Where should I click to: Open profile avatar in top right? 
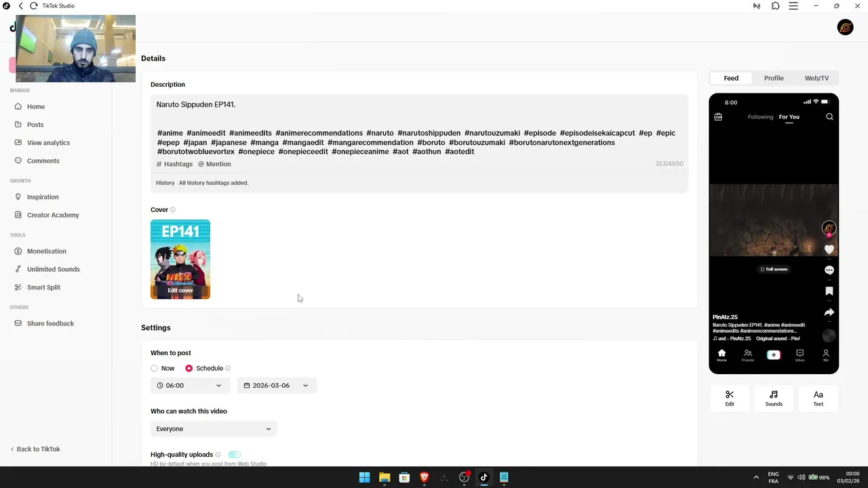845,27
